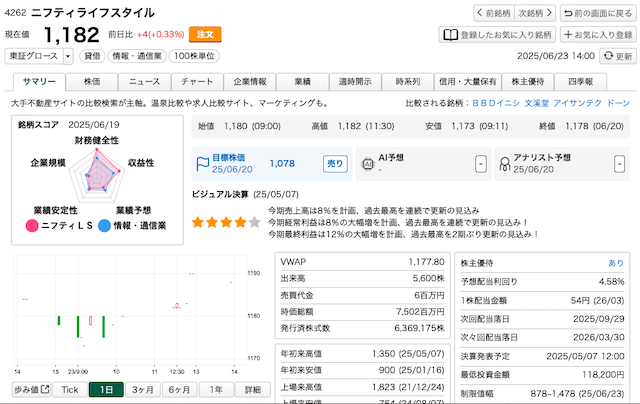Click 予想配当利回り value 4.58%
This screenshot has width=640, height=404.
point(611,282)
